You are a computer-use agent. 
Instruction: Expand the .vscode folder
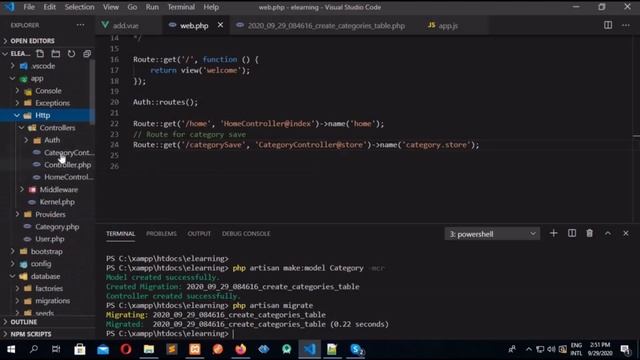(43, 66)
